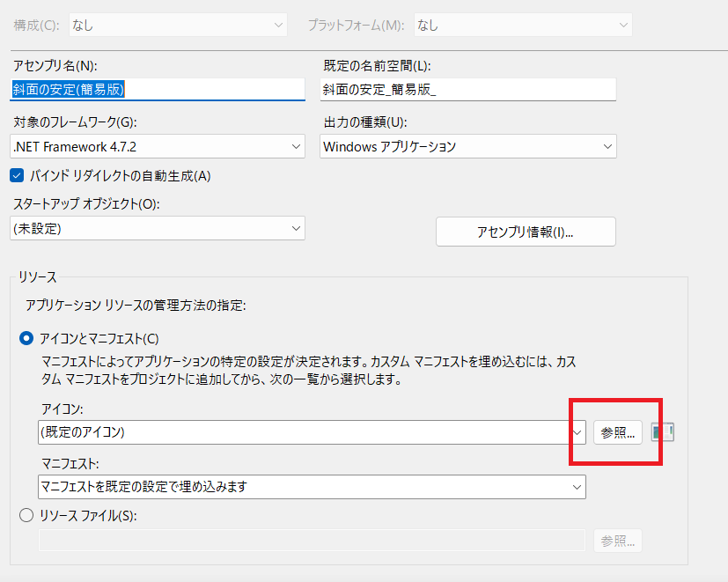Expand the スタートアップ オブジェクト dropdown

click(x=158, y=228)
